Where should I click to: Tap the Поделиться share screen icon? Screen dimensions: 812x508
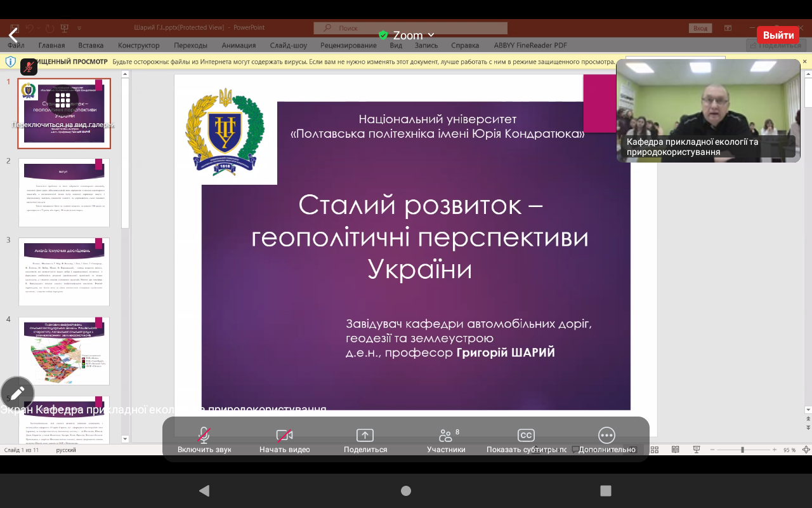click(365, 436)
